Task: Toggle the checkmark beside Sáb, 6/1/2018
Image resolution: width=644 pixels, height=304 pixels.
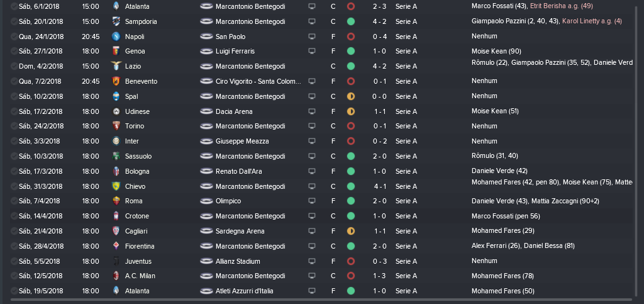Action: [x=14, y=6]
